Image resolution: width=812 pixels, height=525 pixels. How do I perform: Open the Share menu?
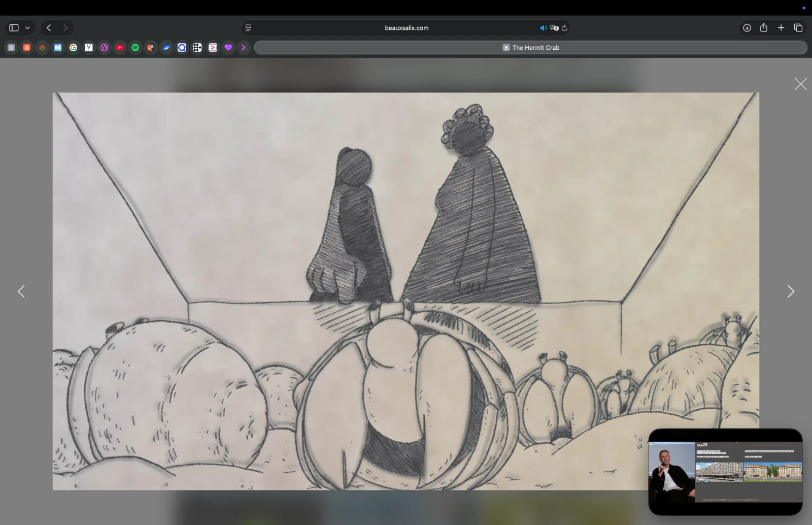[x=764, y=28]
